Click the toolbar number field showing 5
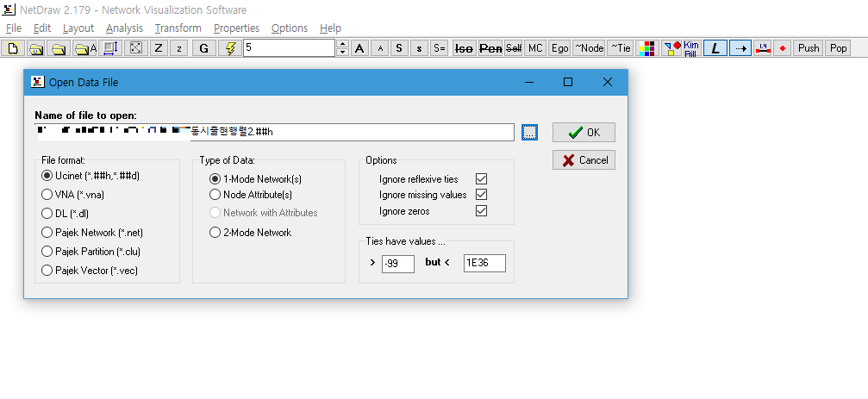The width and height of the screenshot is (868, 399). click(289, 48)
